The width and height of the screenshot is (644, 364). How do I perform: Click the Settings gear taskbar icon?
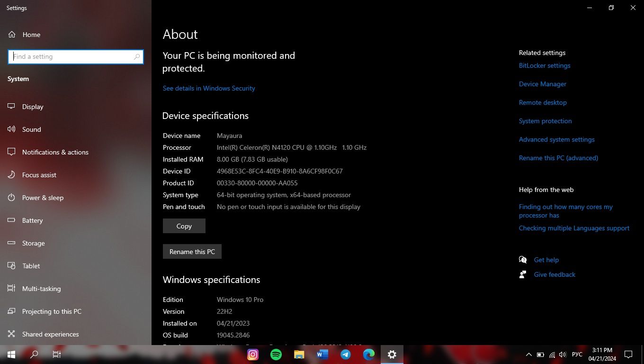(x=392, y=355)
